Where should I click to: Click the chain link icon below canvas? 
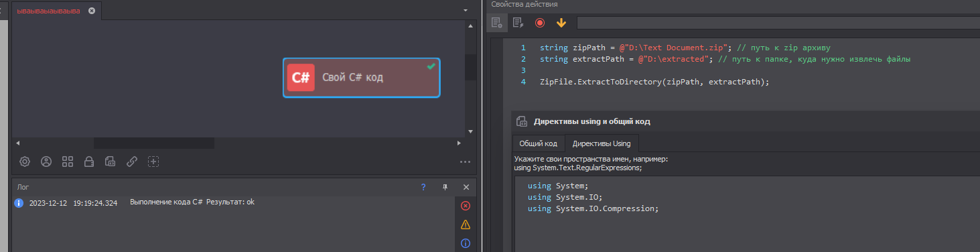(x=132, y=162)
